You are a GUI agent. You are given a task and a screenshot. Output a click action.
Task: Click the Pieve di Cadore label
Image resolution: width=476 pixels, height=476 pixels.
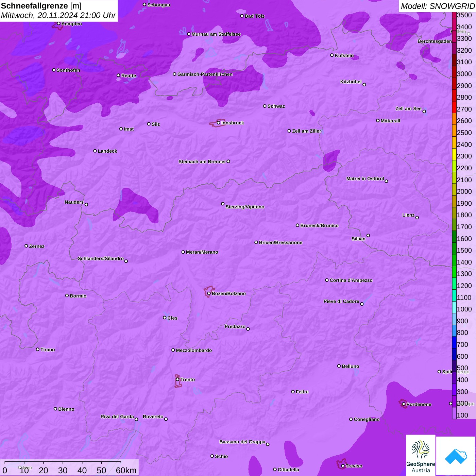click(341, 301)
